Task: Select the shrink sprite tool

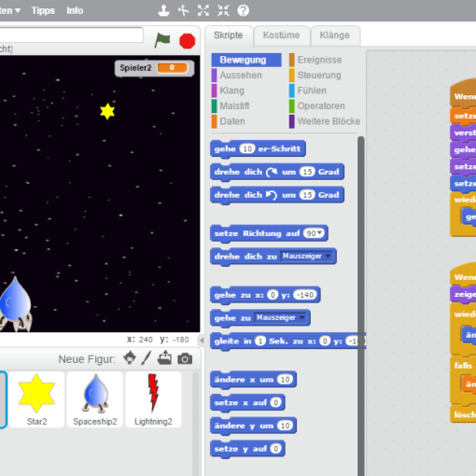Action: pyautogui.click(x=223, y=10)
